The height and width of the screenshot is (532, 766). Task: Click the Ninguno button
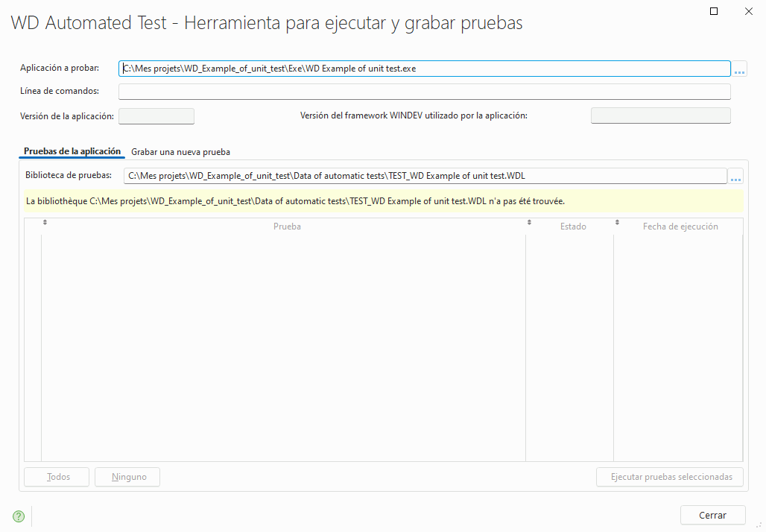[x=127, y=477]
